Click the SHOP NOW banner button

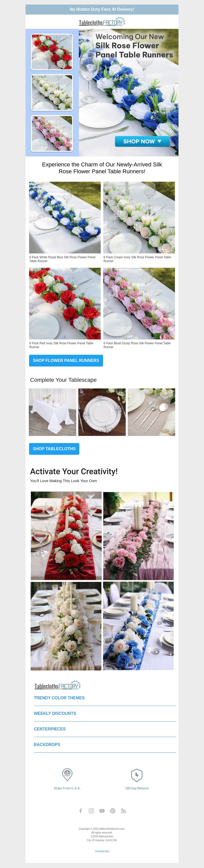[142, 142]
